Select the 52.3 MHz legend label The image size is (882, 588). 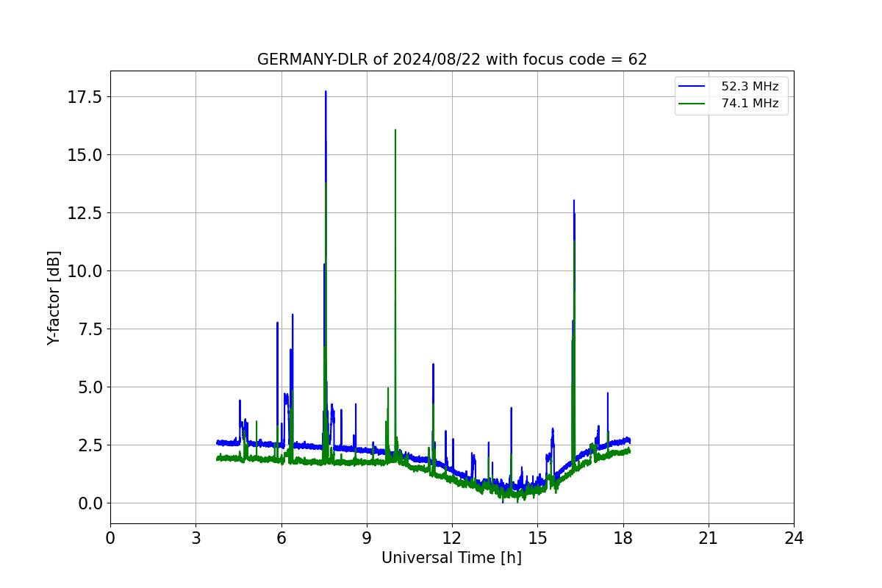click(x=750, y=87)
